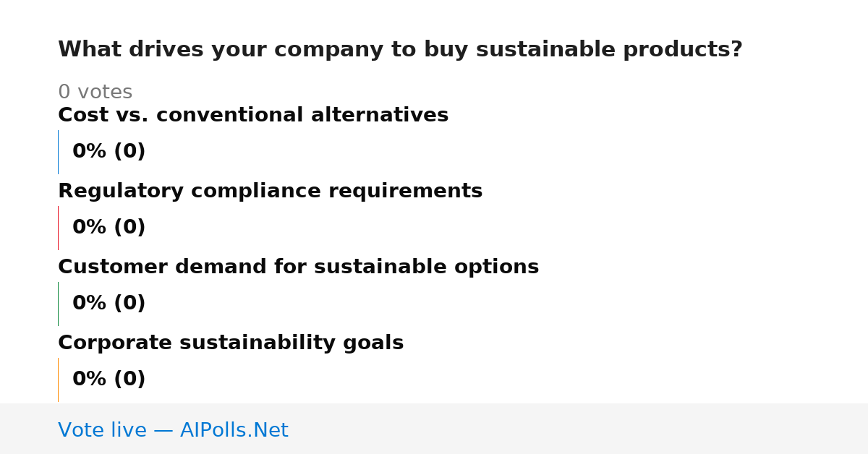Click the 0 votes counter text
This screenshot has height=454, width=868.
tap(95, 93)
